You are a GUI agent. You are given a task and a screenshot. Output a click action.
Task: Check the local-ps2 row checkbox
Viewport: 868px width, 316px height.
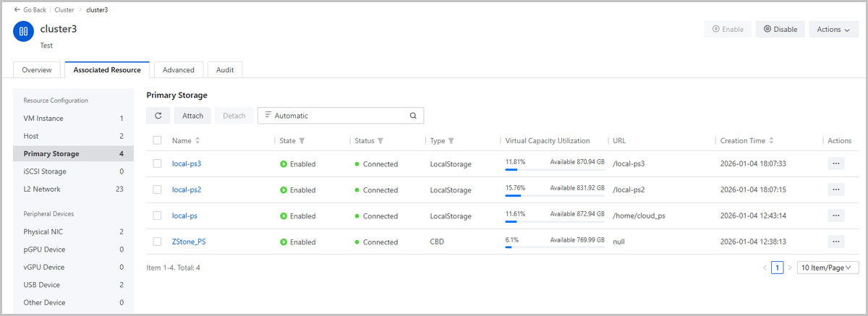[158, 190]
